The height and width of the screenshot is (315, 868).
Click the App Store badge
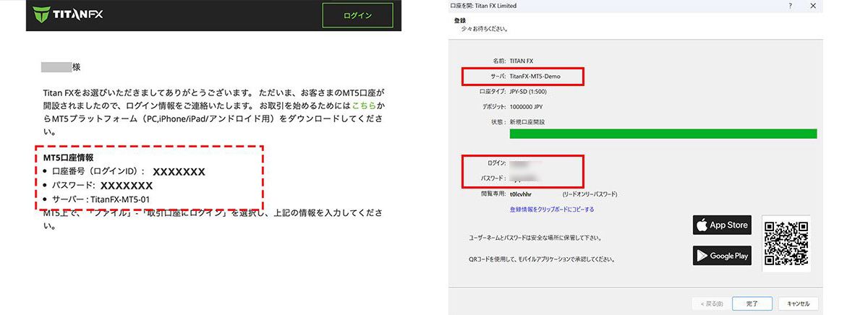(x=722, y=225)
